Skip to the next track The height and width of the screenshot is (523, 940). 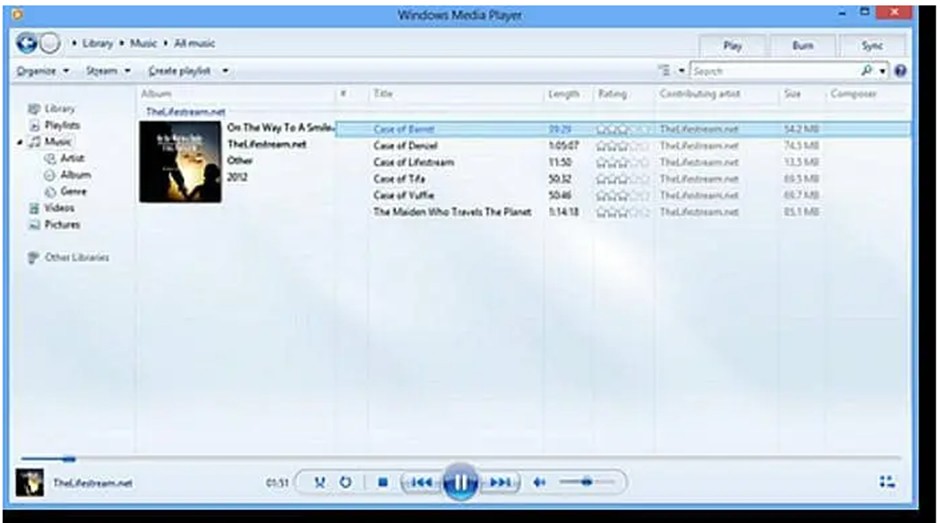[x=501, y=482]
